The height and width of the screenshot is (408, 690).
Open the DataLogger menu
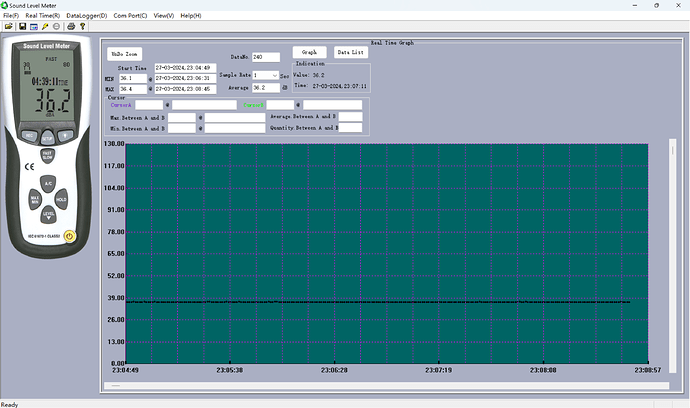pos(86,16)
